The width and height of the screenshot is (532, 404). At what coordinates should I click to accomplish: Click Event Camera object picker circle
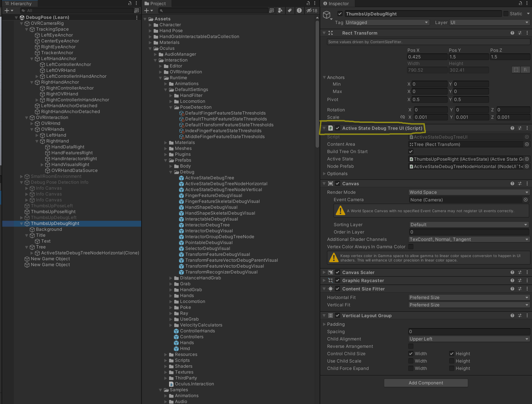pyautogui.click(x=525, y=200)
